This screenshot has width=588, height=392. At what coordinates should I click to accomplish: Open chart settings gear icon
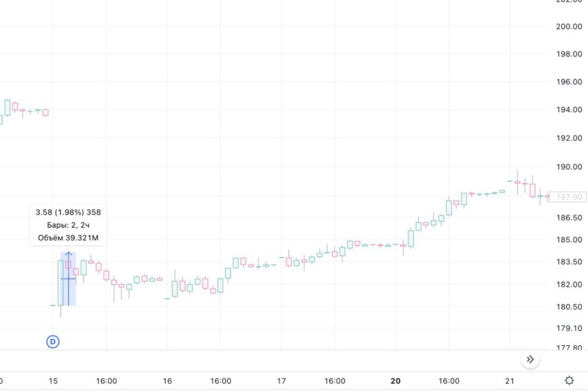pyautogui.click(x=569, y=380)
